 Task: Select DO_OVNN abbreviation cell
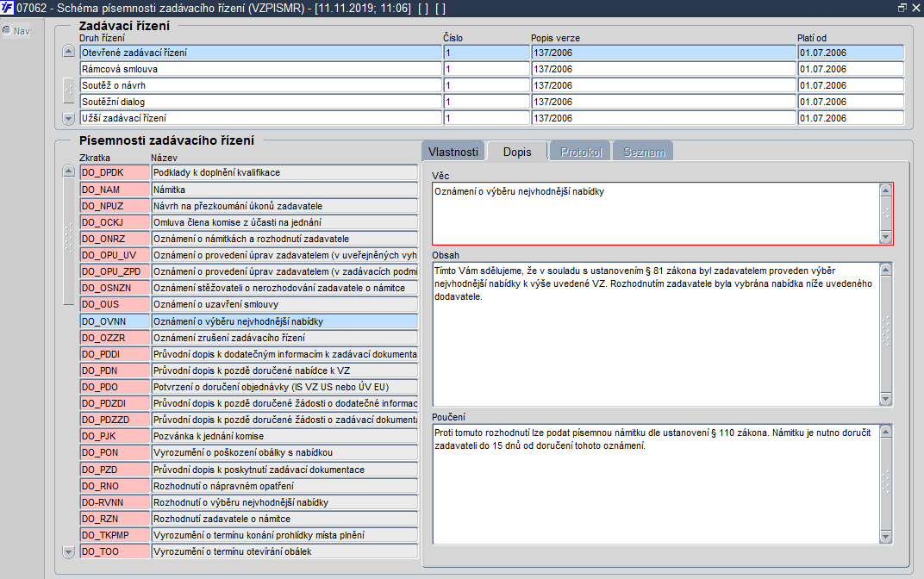[x=115, y=321]
